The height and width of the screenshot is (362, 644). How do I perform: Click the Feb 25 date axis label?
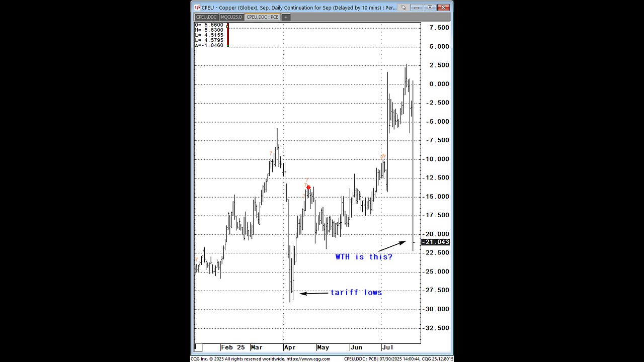pyautogui.click(x=233, y=347)
